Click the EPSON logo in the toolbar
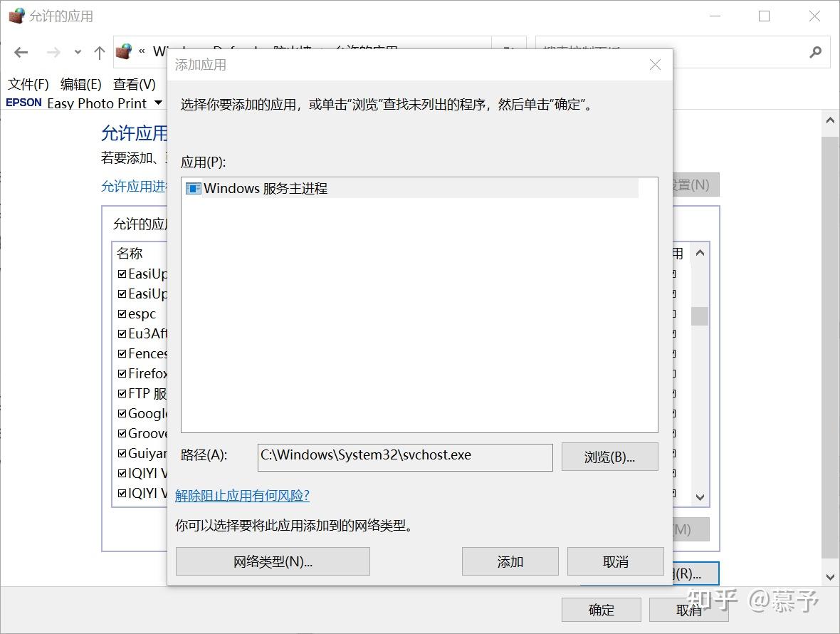The height and width of the screenshot is (634, 840). (x=23, y=103)
